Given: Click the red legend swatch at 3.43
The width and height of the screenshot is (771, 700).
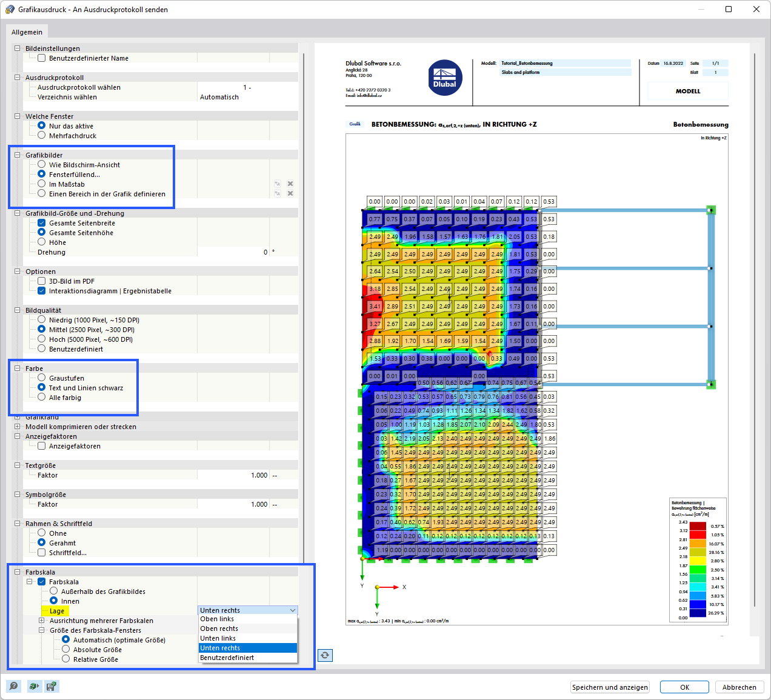Looking at the screenshot, I should (698, 526).
